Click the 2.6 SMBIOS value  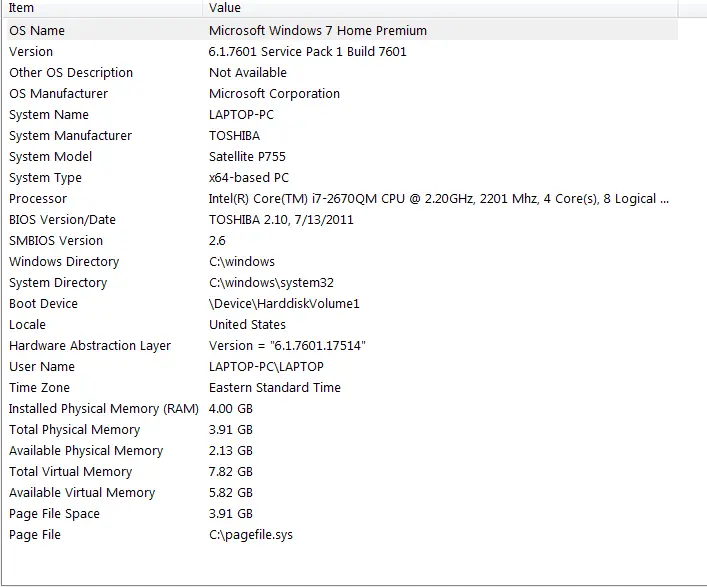[x=217, y=240]
